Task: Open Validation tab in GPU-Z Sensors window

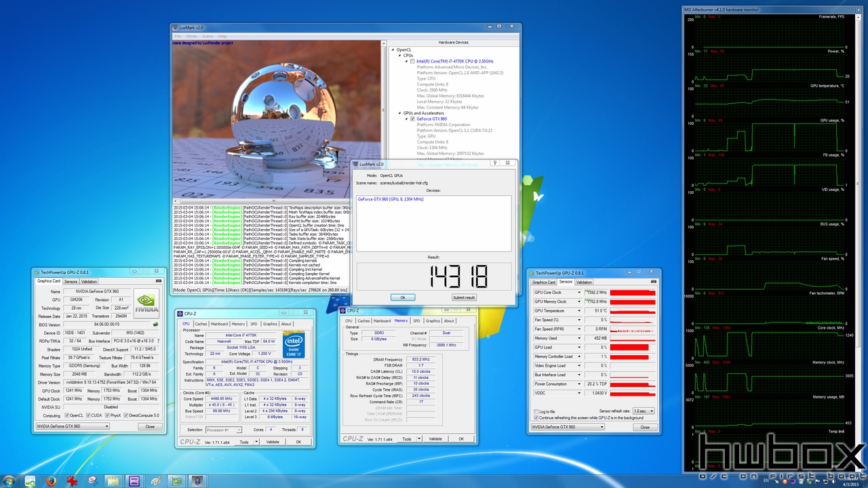Action: [x=584, y=282]
